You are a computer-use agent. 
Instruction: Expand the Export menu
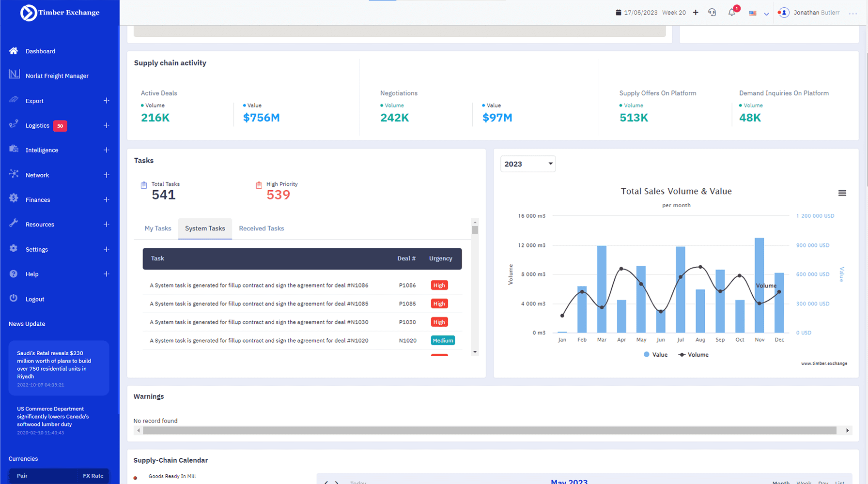pos(107,101)
